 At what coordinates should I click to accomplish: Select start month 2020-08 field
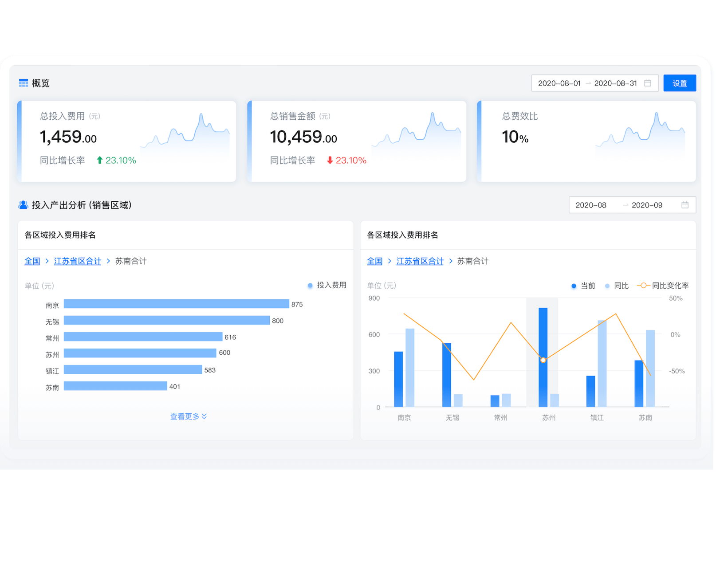(x=591, y=205)
